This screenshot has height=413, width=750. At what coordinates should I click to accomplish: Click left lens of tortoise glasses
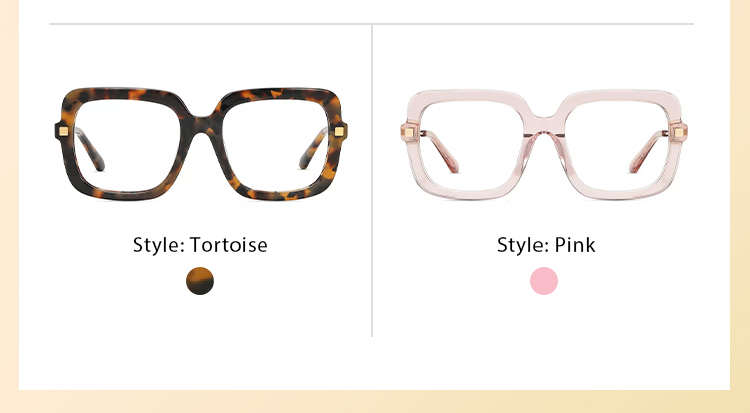pos(127,145)
